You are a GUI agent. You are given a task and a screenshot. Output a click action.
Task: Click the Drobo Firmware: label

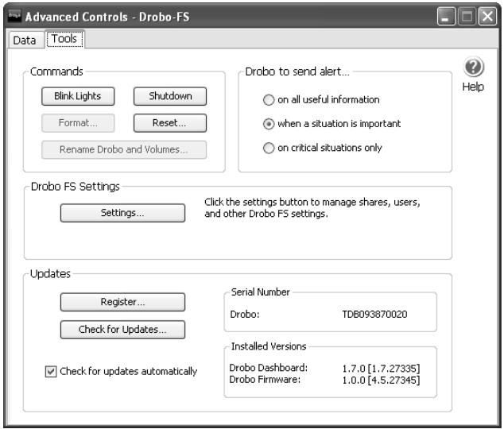click(x=265, y=380)
